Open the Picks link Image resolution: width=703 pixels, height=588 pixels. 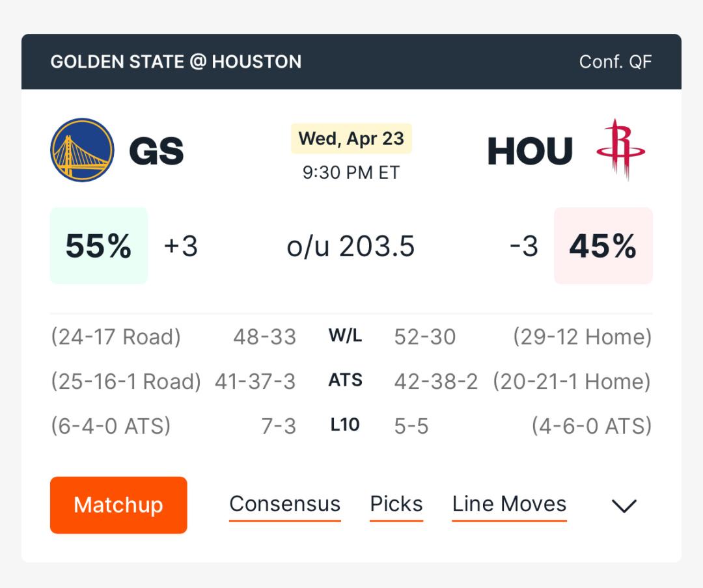[396, 505]
